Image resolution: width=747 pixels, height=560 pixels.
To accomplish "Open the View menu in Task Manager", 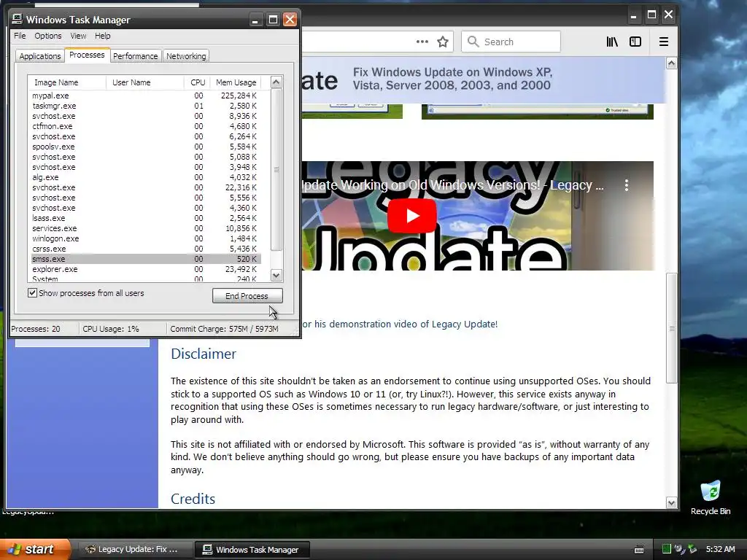I will tap(78, 36).
